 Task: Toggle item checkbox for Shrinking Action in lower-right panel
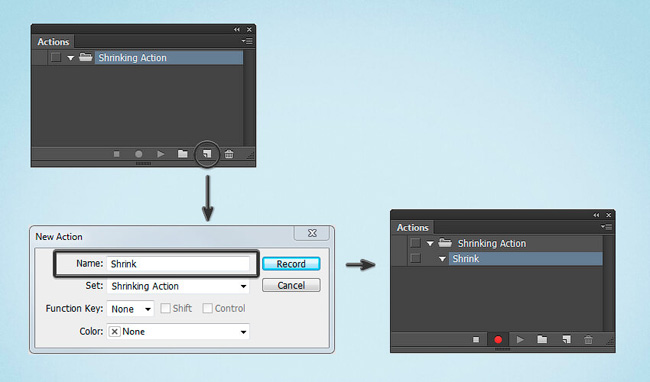pyautogui.click(x=415, y=243)
